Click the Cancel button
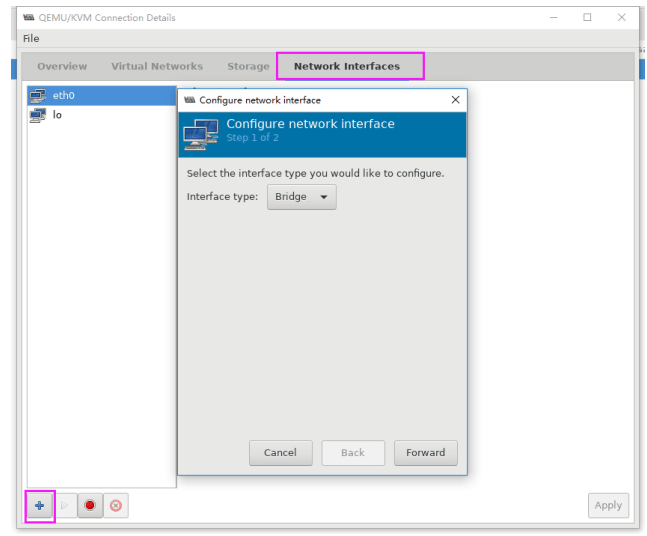647x536 pixels. click(x=280, y=453)
